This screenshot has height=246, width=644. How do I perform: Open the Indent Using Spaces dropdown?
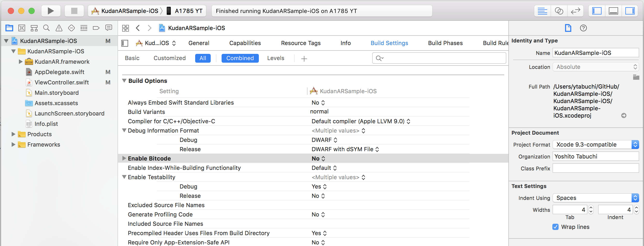click(596, 198)
